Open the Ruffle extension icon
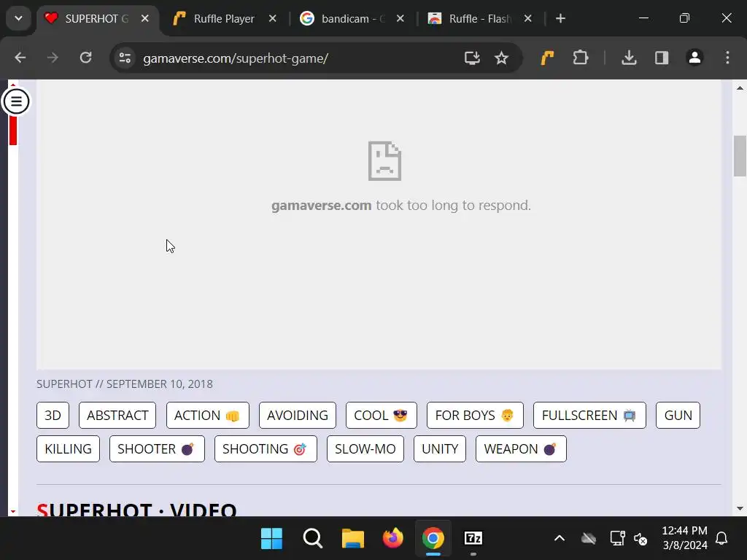Screen dimensions: 747x560 (547, 58)
